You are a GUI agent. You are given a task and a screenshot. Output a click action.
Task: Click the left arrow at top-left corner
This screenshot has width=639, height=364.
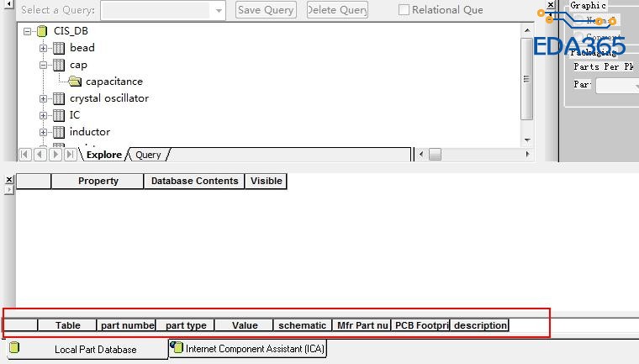pyautogui.click(x=8, y=4)
